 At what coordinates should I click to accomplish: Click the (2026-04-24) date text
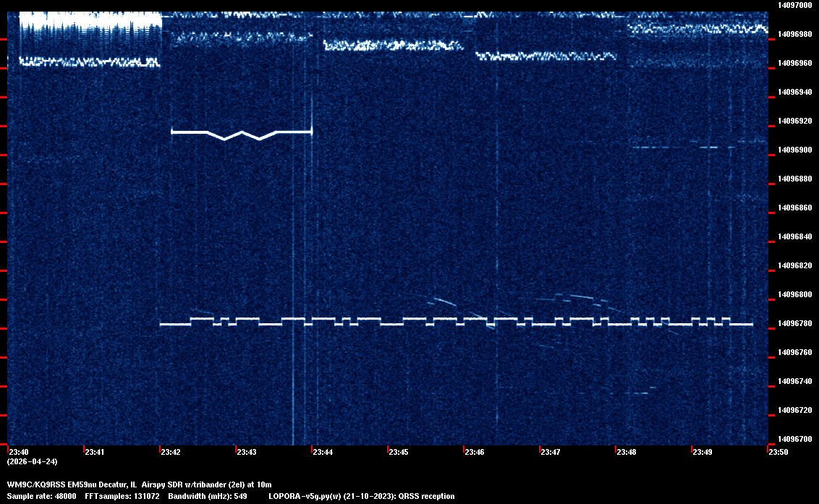[x=32, y=461]
